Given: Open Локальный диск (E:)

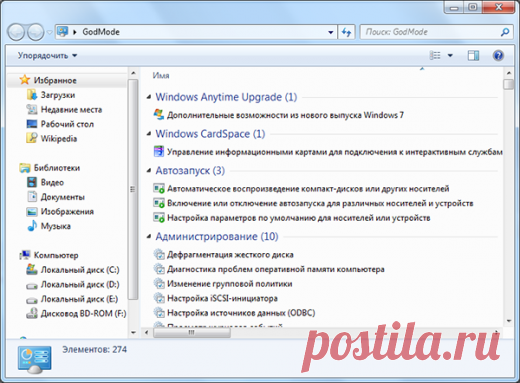Looking at the screenshot, I should (x=79, y=299).
